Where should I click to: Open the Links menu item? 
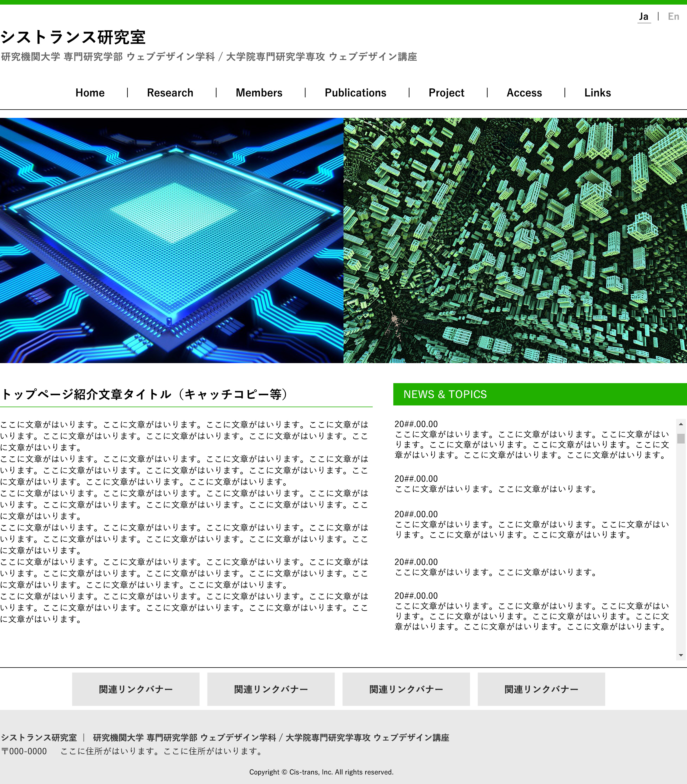point(597,93)
